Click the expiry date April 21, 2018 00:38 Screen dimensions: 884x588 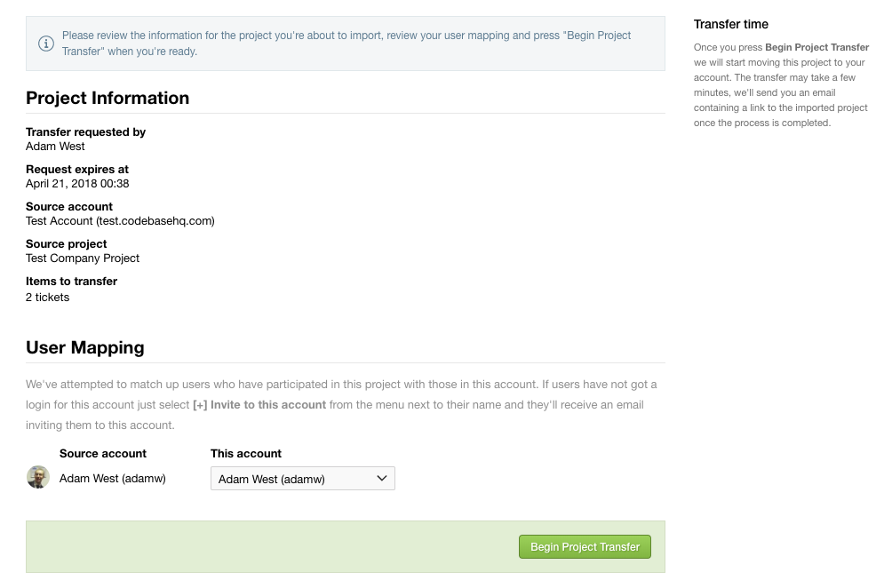pos(77,184)
